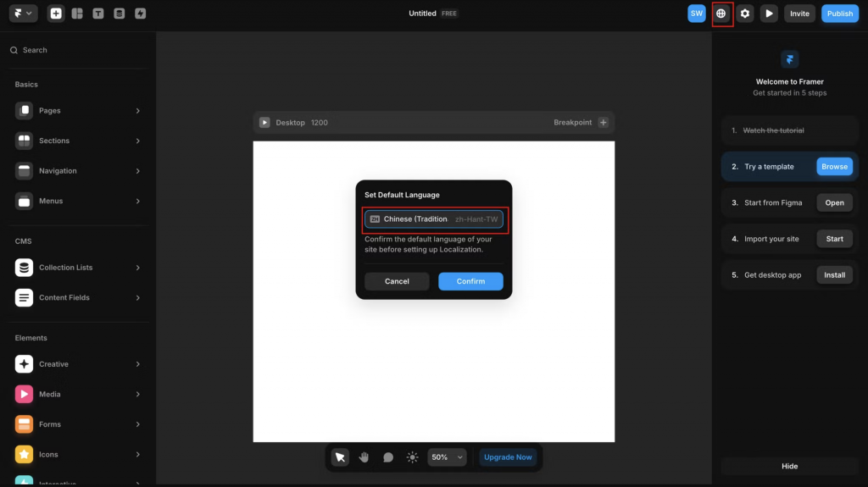Click the Menus icon in sidebar

[24, 201]
